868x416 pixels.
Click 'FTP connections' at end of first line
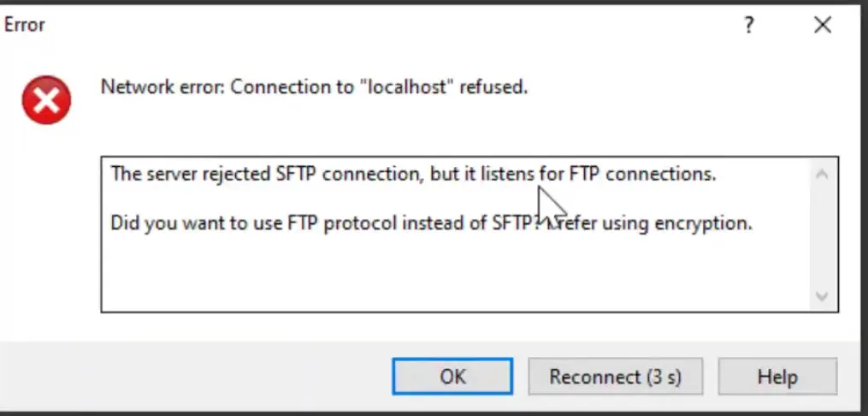click(643, 174)
